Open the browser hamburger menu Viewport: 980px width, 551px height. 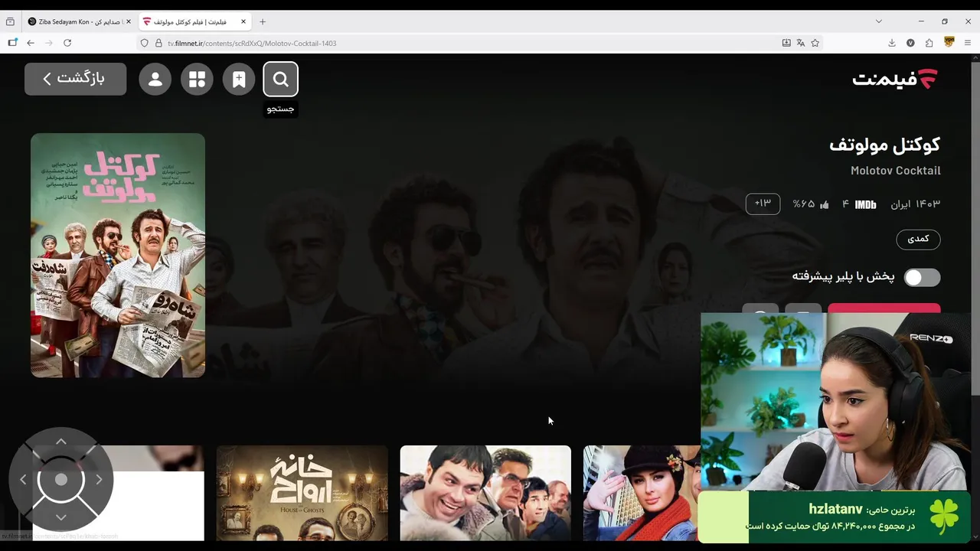tap(968, 43)
